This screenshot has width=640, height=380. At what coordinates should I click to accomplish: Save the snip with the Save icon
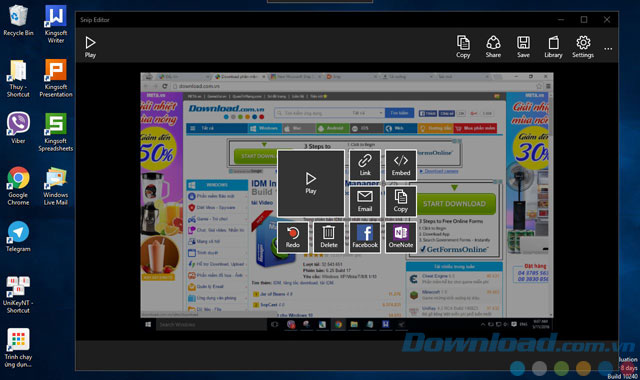tap(523, 47)
